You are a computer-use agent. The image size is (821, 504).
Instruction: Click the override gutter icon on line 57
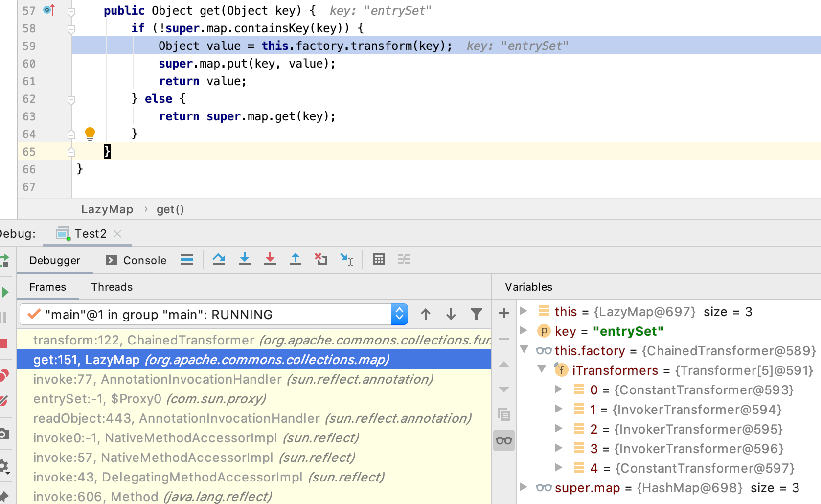49,10
